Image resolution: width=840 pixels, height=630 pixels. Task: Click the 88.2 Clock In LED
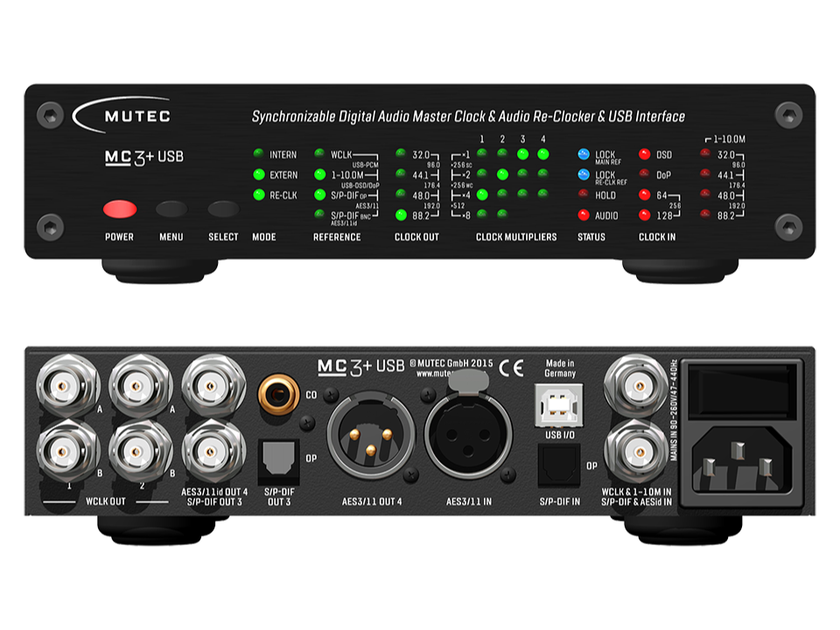(705, 215)
